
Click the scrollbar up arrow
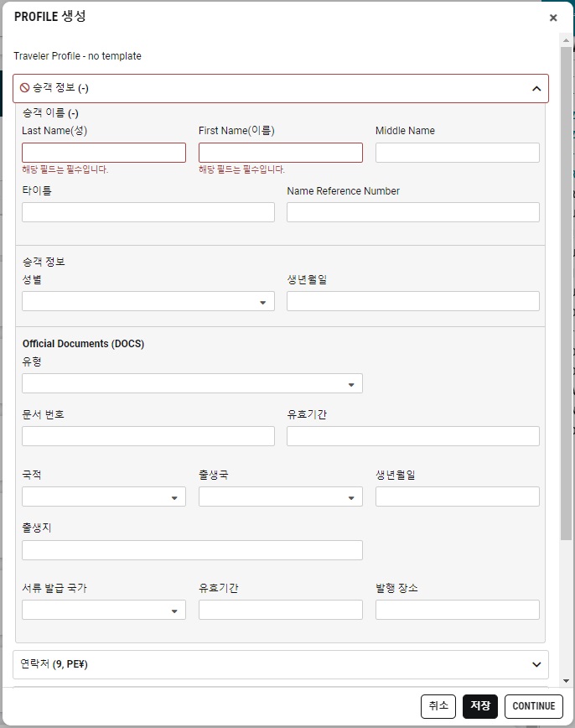coord(566,41)
